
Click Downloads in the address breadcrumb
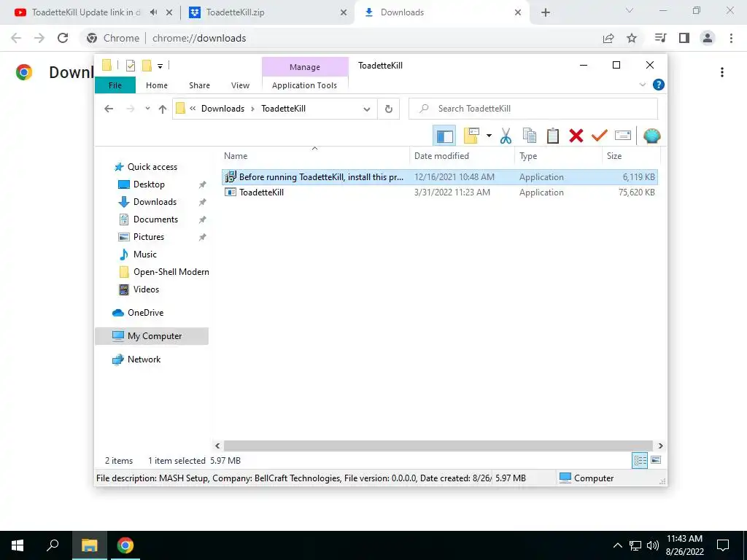[x=222, y=109]
